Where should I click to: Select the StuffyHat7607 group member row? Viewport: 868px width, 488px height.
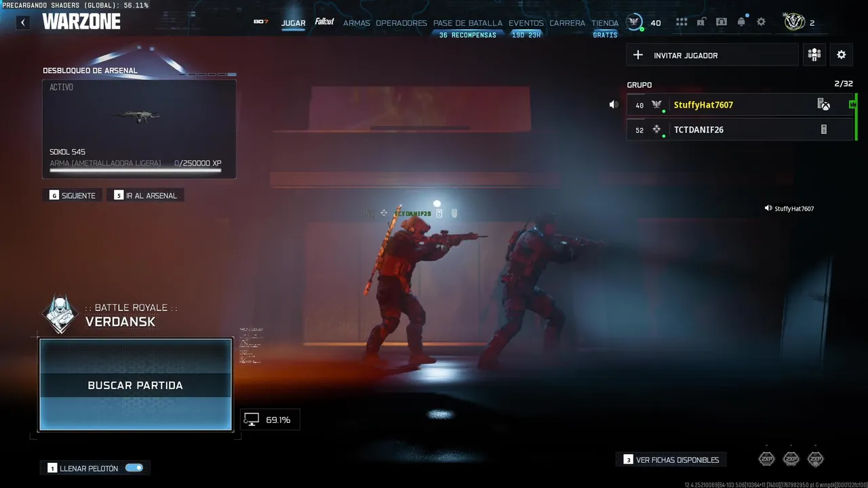(x=740, y=104)
